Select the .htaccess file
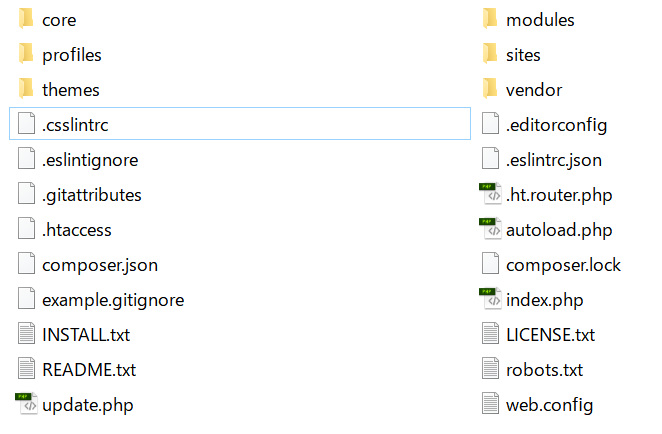The height and width of the screenshot is (434, 662). (x=65, y=229)
